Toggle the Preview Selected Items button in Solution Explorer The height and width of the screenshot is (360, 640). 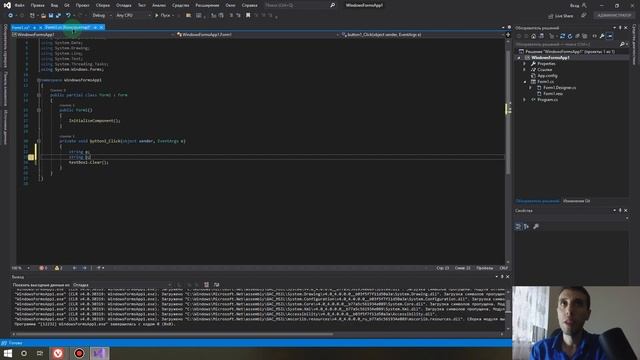point(609,36)
